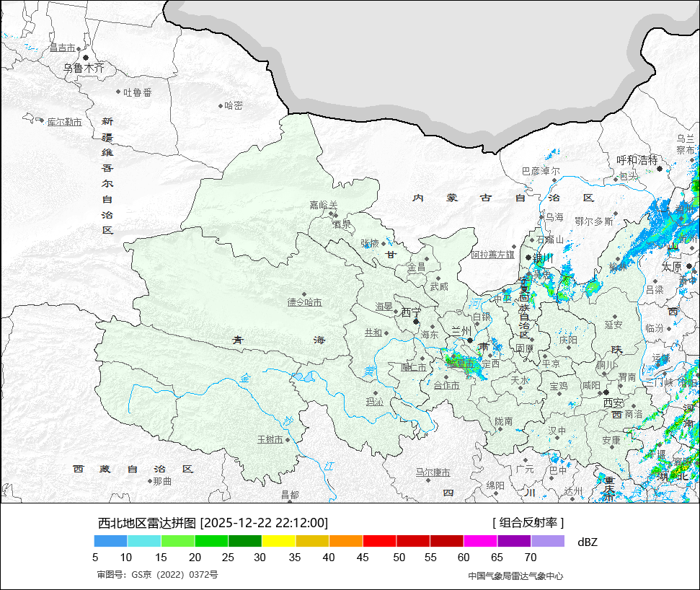
Task: Click the 中国气象局雷达气象中心 credit text
Action: tap(515, 576)
